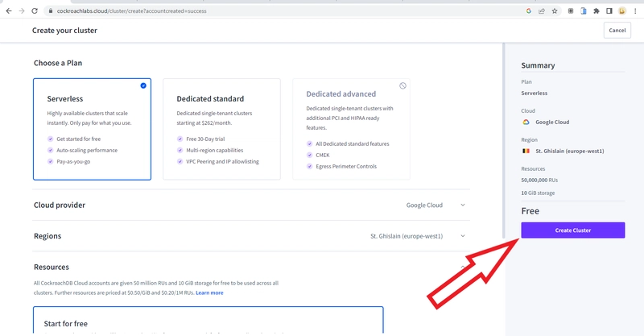Open the Chrome three-dot menu
This screenshot has height=336, width=644.
tap(635, 11)
